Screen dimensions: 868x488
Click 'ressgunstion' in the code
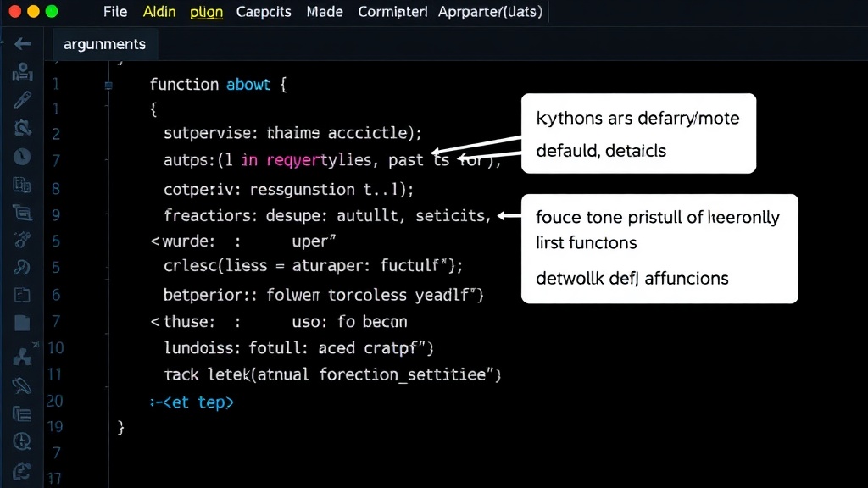point(303,190)
